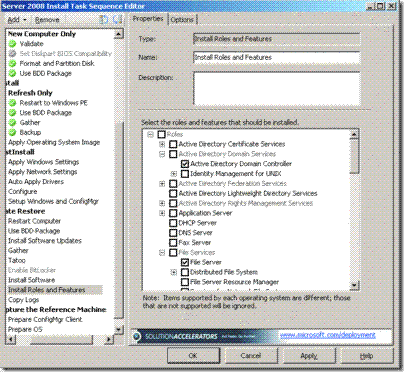
Task: Expand Identity Management for UNIX node
Action: [174, 174]
